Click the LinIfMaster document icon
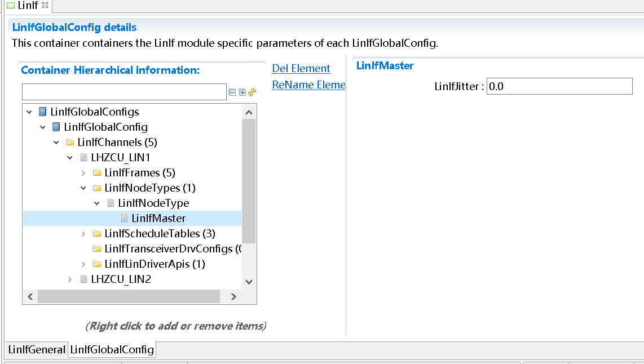Screen dimensions: 644x364 point(124,219)
